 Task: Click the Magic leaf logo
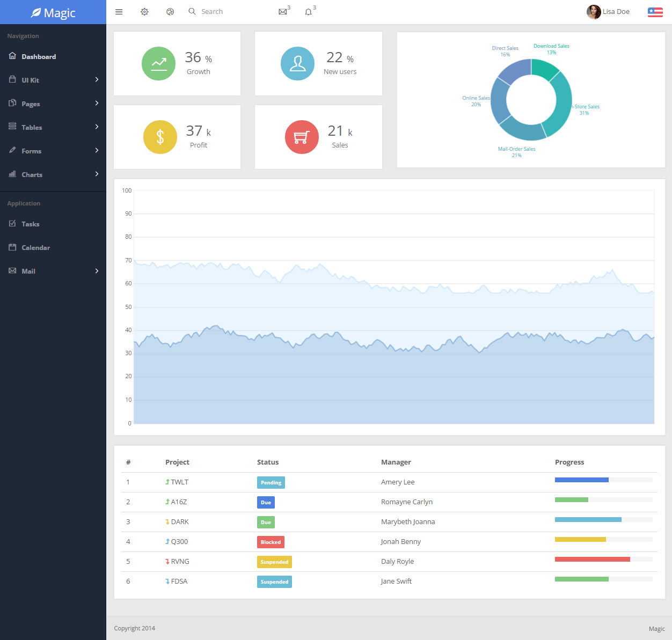36,12
